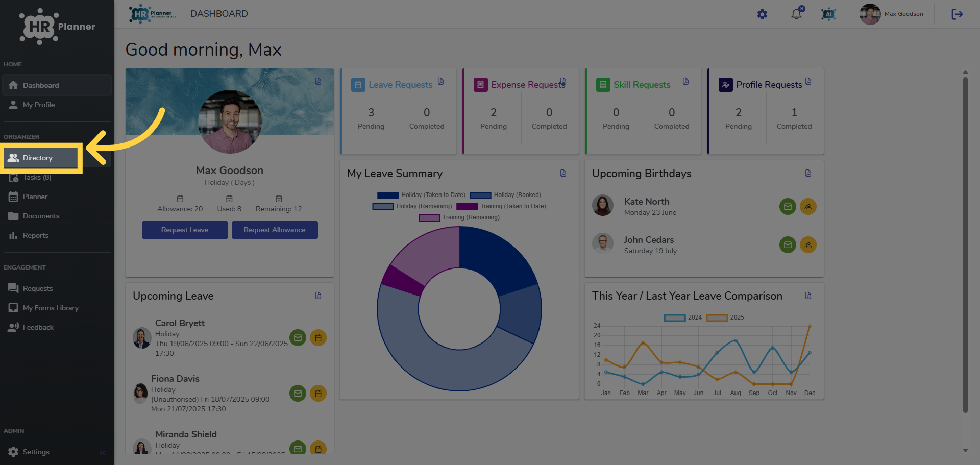Toggle Training (Taken to Date) legend series
Screen dimensions: 980x465
pyautogui.click(x=501, y=206)
